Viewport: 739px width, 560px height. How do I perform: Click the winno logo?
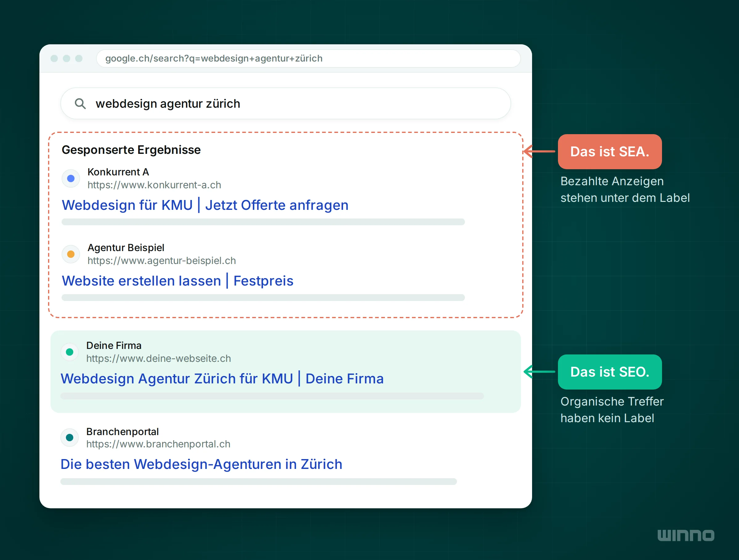tap(686, 535)
